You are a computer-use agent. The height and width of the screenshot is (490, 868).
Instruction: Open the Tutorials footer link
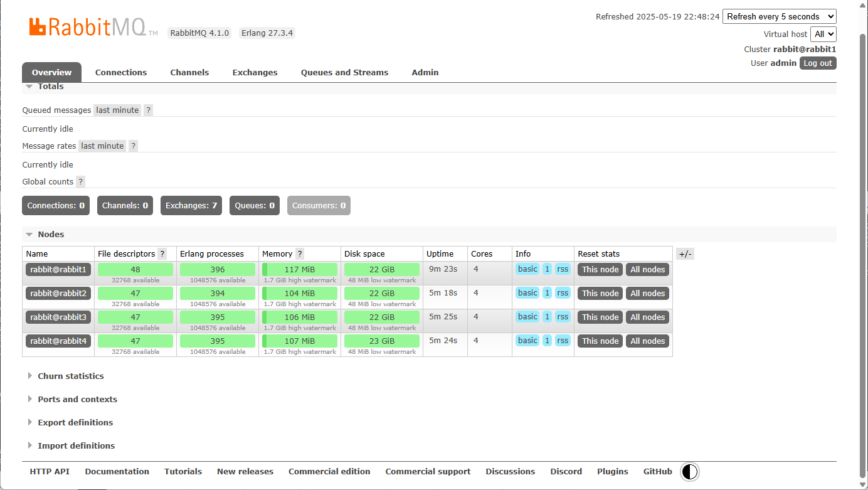coord(183,472)
